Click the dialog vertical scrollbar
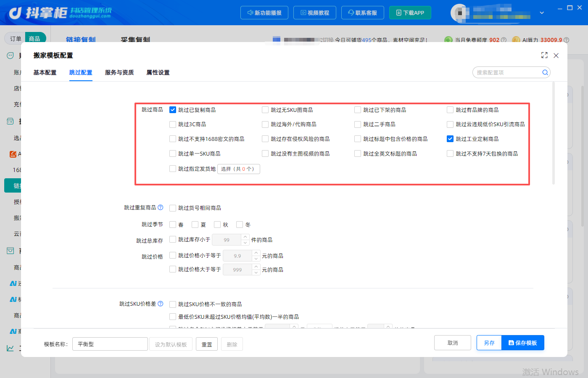This screenshot has width=588, height=378. click(554, 134)
